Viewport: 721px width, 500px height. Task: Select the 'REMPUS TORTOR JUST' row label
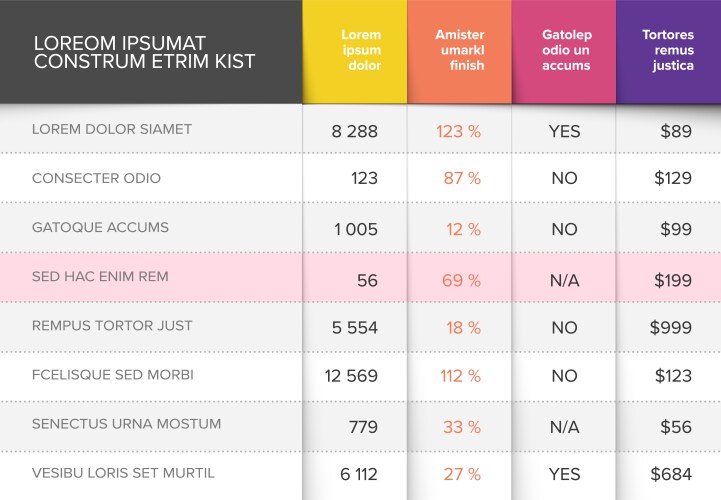(x=112, y=326)
